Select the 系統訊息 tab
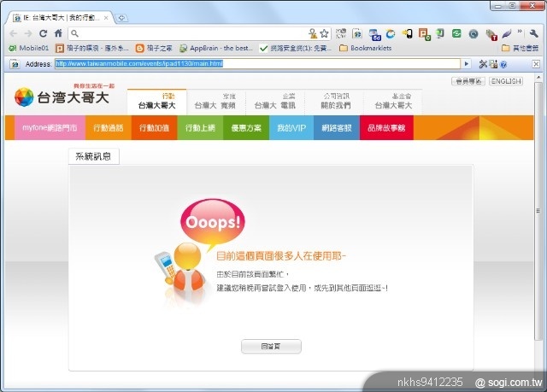 point(93,156)
